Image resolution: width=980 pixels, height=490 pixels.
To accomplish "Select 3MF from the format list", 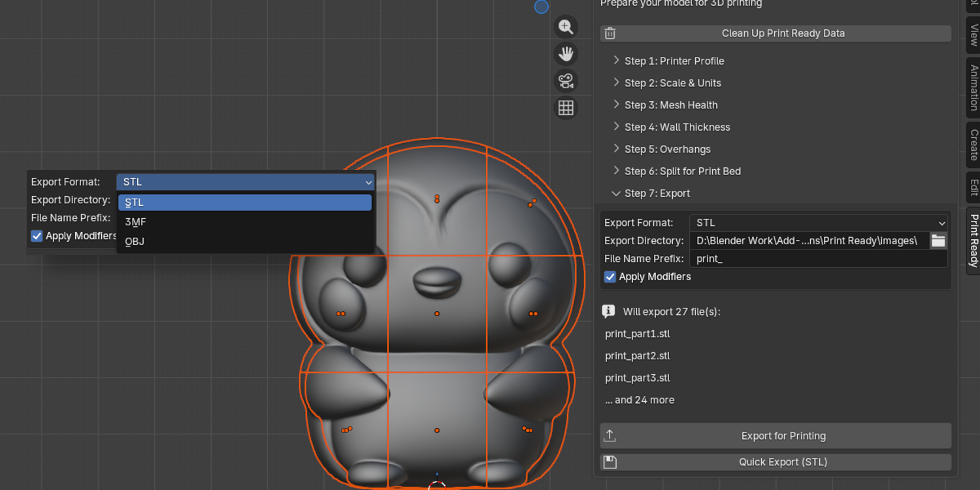I will click(245, 222).
